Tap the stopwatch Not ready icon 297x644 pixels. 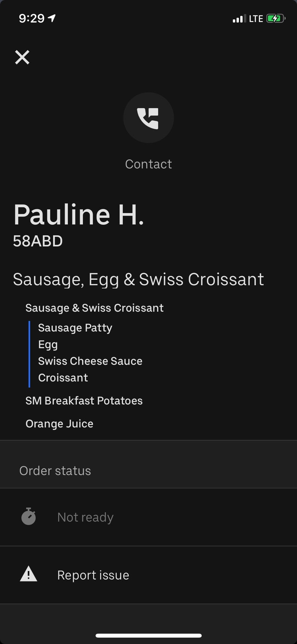point(28,517)
